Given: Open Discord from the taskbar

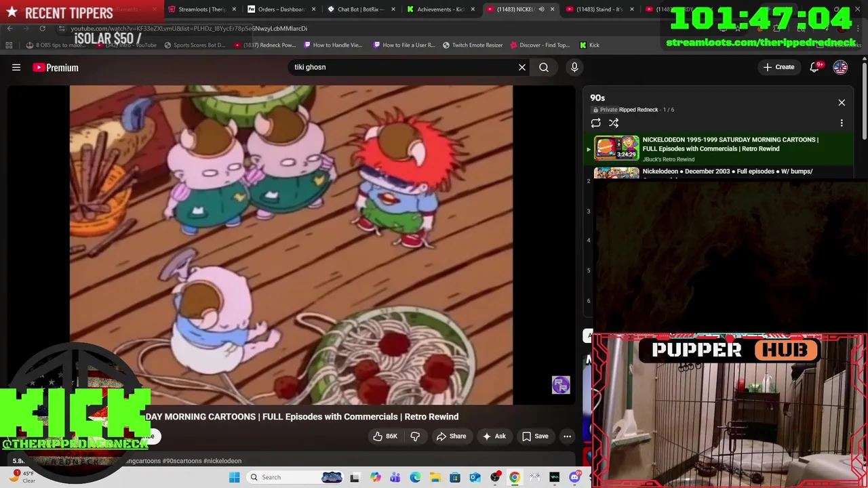Looking at the screenshot, I should point(574,477).
